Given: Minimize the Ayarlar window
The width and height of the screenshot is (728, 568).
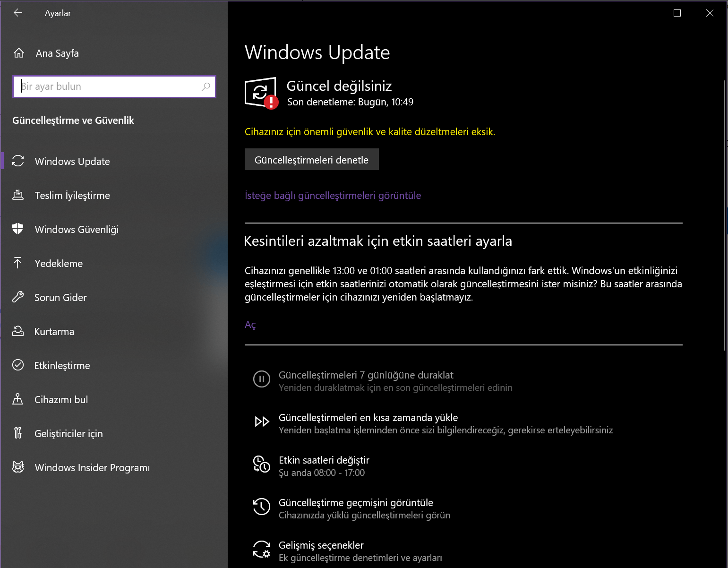Looking at the screenshot, I should pos(644,13).
